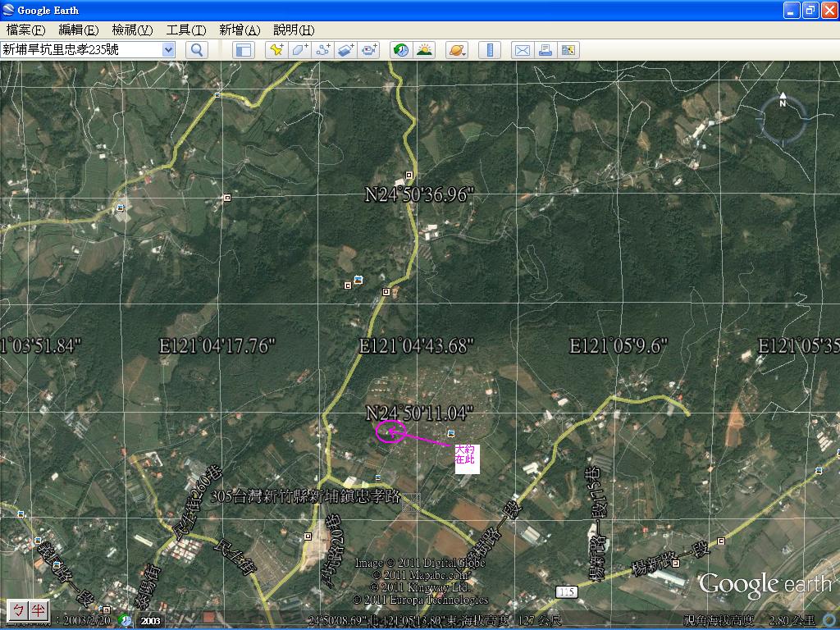The height and width of the screenshot is (630, 840).
Task: Click the Record a Tour camera icon
Action: (x=369, y=50)
